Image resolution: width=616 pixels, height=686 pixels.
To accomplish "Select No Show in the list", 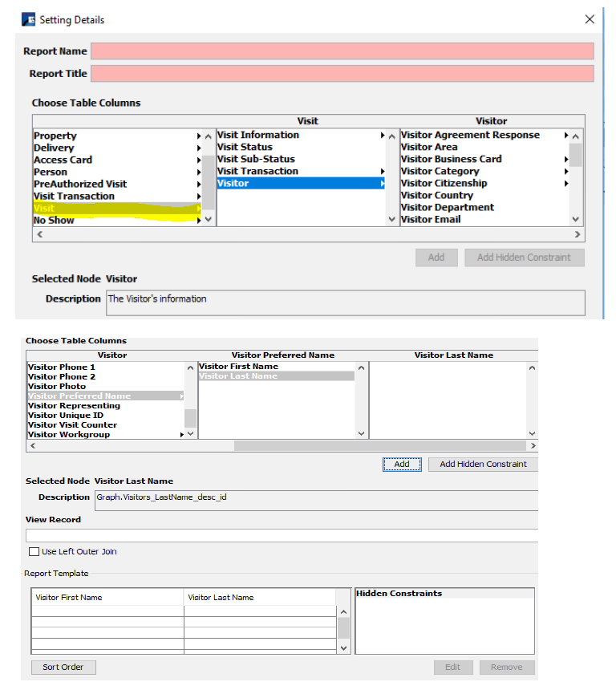I will [54, 220].
